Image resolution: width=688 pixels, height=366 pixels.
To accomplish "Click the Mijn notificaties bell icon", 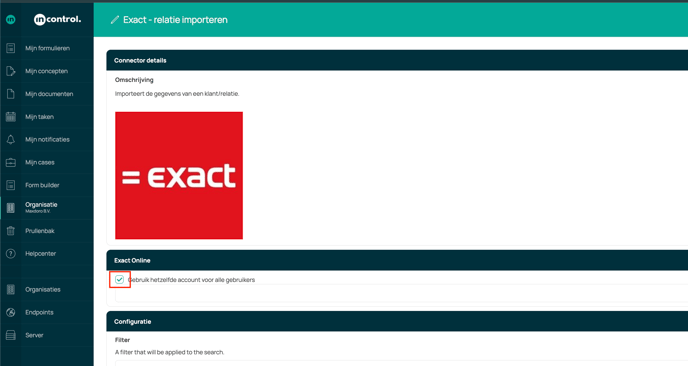I will pyautogui.click(x=11, y=140).
